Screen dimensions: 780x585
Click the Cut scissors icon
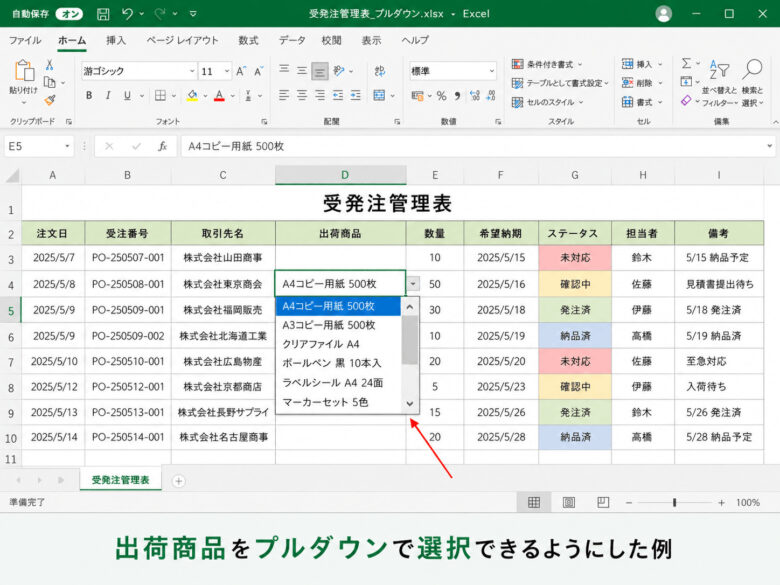point(49,65)
